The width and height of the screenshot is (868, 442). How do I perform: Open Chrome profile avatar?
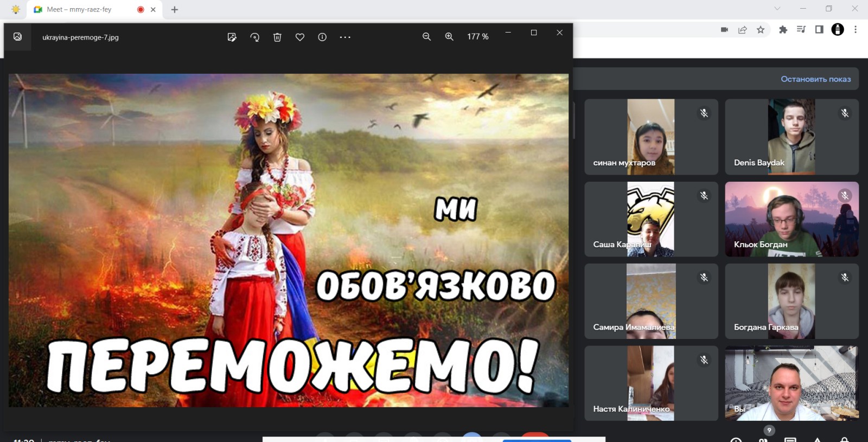(x=838, y=29)
